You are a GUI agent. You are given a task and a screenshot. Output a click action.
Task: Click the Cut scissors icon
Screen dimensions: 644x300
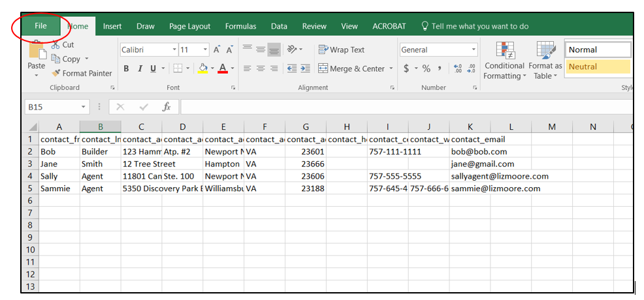55,45
